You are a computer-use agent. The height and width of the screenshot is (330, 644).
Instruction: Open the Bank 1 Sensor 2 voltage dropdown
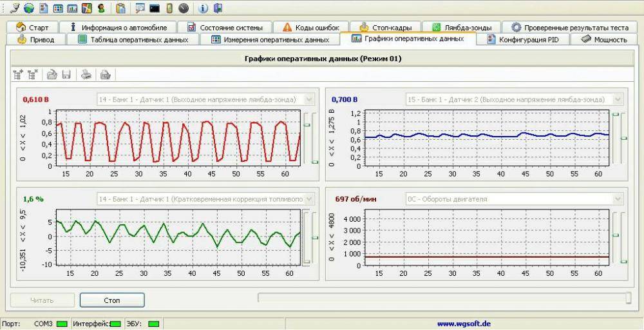618,99
